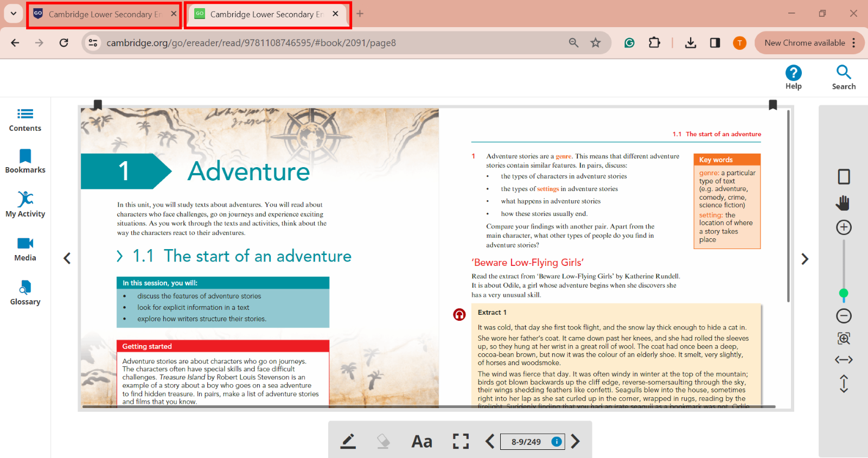The width and height of the screenshot is (868, 458).
Task: Go to the next page using right arrow
Action: pyautogui.click(x=805, y=259)
